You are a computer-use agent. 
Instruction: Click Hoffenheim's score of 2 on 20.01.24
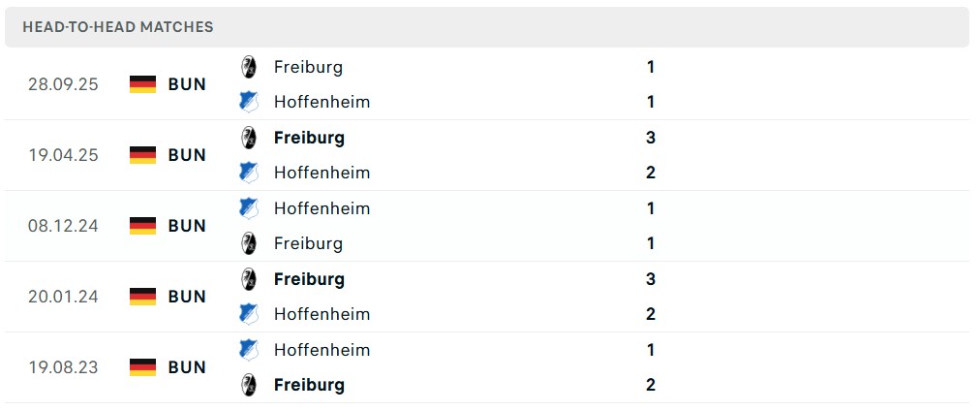coord(651,314)
